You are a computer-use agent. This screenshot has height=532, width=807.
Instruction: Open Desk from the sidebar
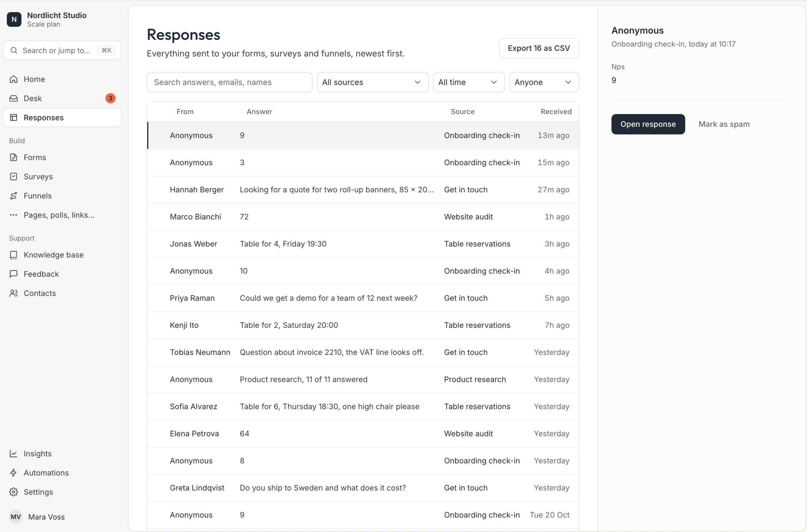click(x=62, y=98)
